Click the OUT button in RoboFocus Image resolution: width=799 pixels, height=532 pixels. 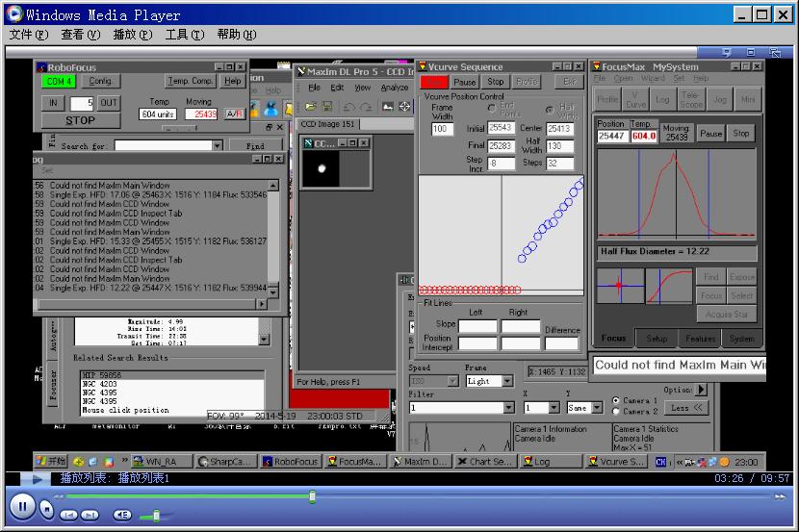pos(109,103)
